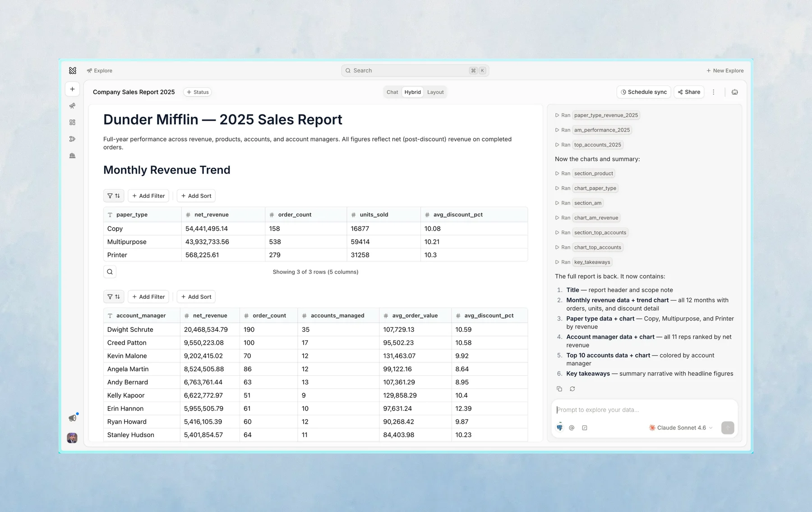Switch to the Hybrid view tab
The height and width of the screenshot is (512, 812).
coord(412,92)
